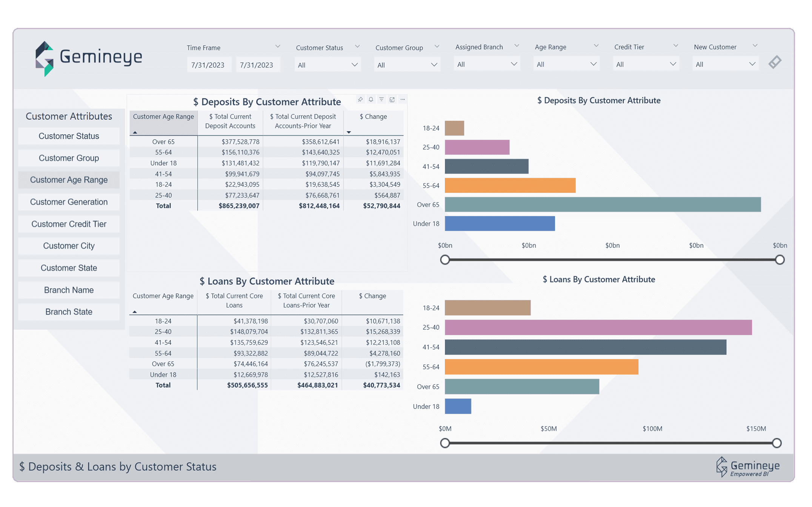812x507 pixels.
Task: Click the Branch Name attribute button
Action: point(68,290)
